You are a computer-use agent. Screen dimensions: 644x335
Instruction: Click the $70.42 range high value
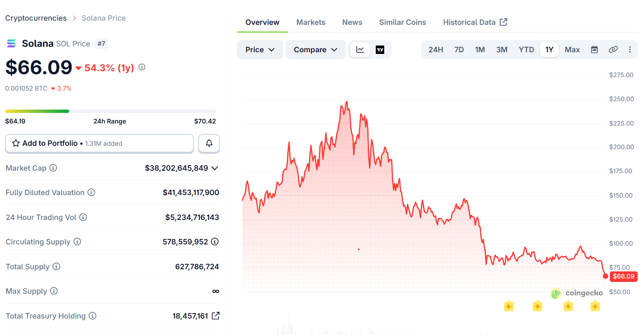205,121
